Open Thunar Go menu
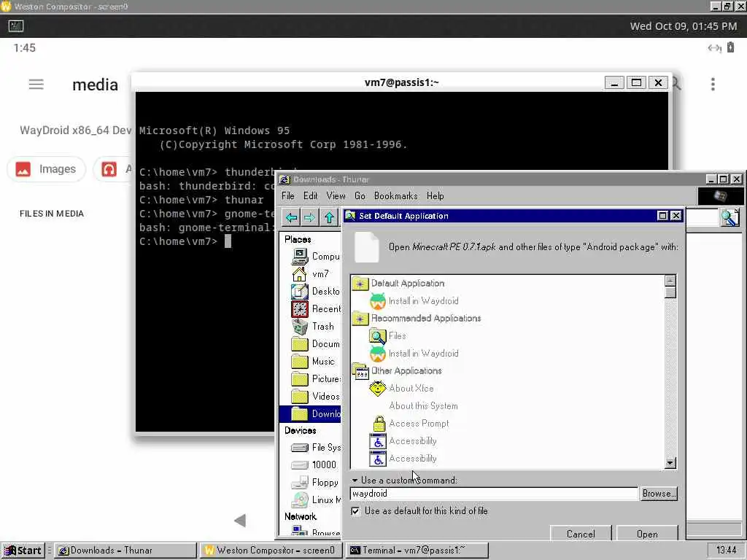This screenshot has height=560, width=747. pos(360,195)
